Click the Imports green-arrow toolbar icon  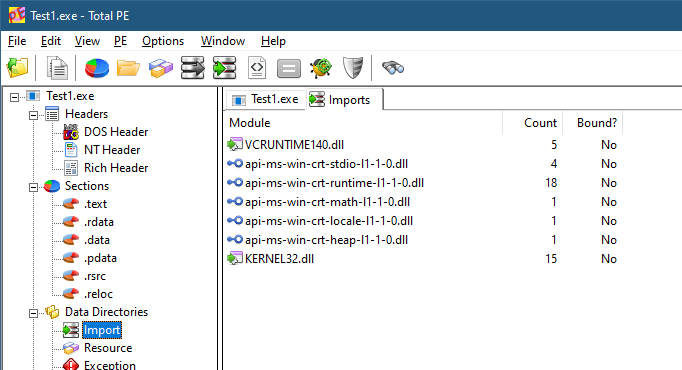[x=224, y=68]
